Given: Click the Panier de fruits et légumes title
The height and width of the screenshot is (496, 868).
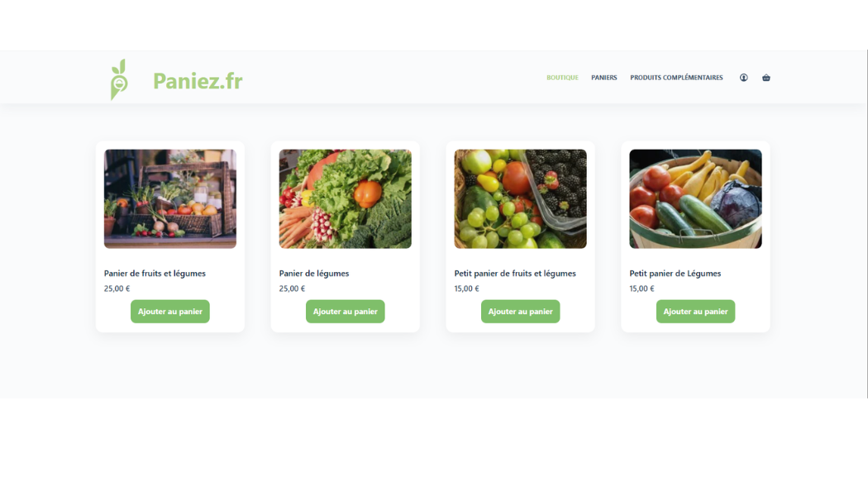Looking at the screenshot, I should (155, 274).
